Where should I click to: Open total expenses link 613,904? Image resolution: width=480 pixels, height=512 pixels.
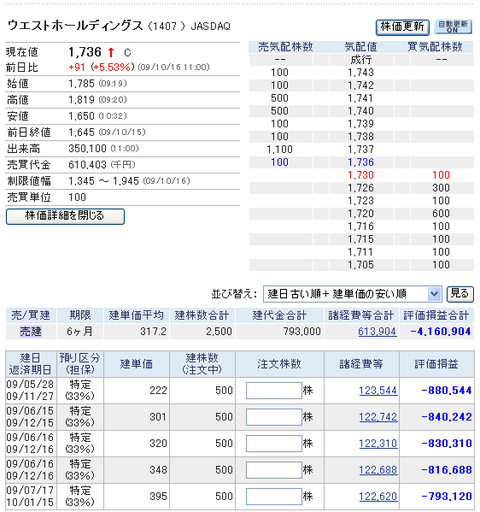pos(377,331)
